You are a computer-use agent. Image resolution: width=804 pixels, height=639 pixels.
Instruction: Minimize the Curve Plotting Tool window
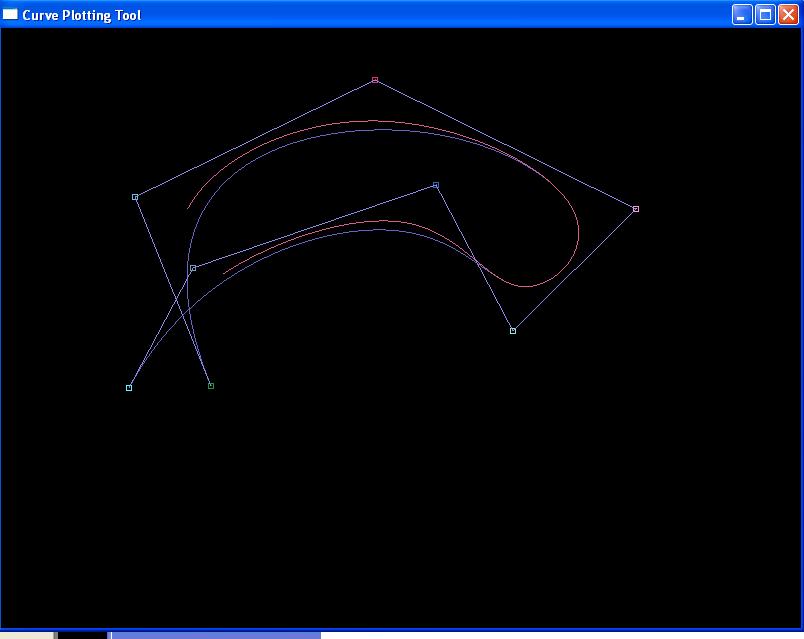pyautogui.click(x=741, y=15)
